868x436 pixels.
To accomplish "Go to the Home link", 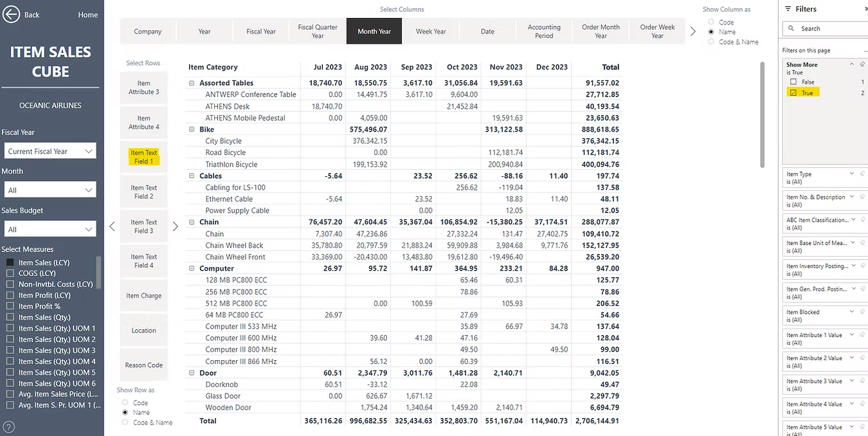I will click(x=88, y=15).
